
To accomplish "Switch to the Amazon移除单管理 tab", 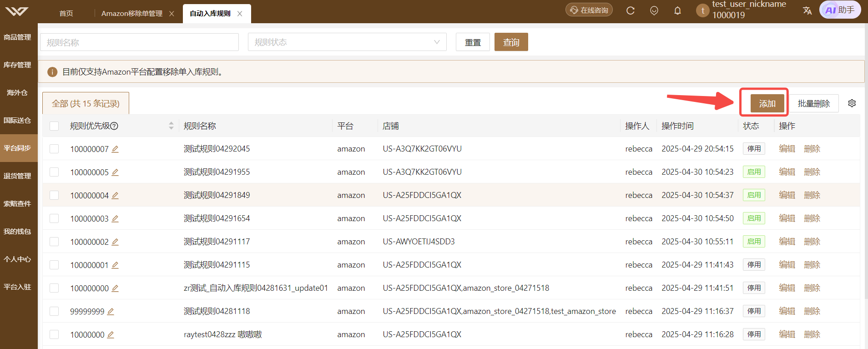I will click(x=131, y=14).
